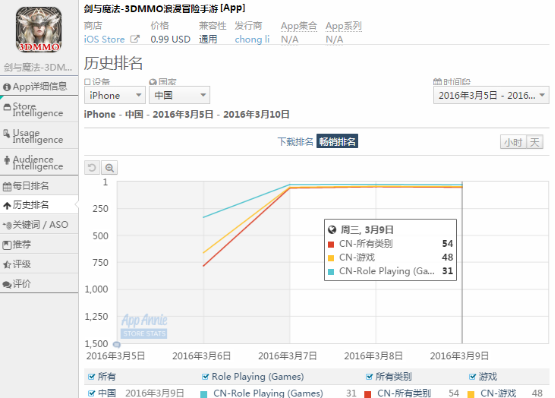Toggle the 游戏 checkbox in legend header
This screenshot has height=398, width=555.
[473, 376]
